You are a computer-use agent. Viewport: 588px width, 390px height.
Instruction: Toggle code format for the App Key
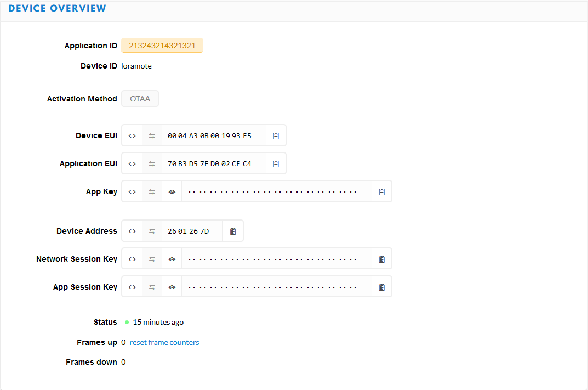pyautogui.click(x=132, y=191)
